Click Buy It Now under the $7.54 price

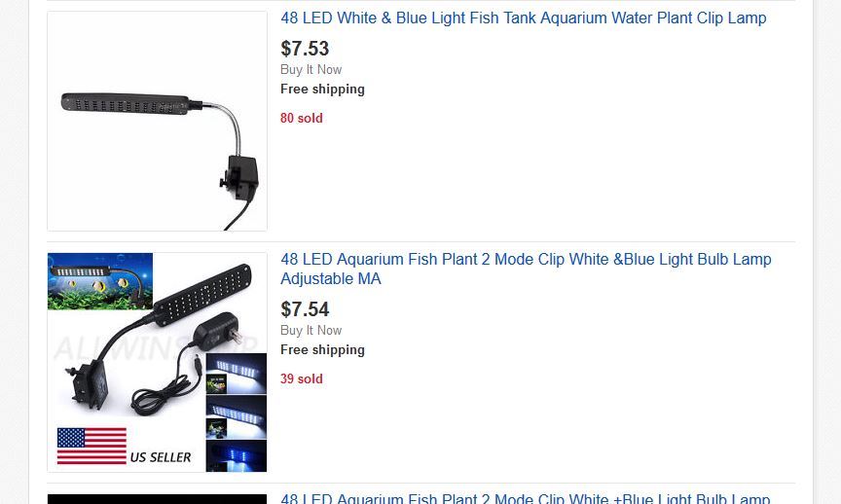[x=311, y=331]
